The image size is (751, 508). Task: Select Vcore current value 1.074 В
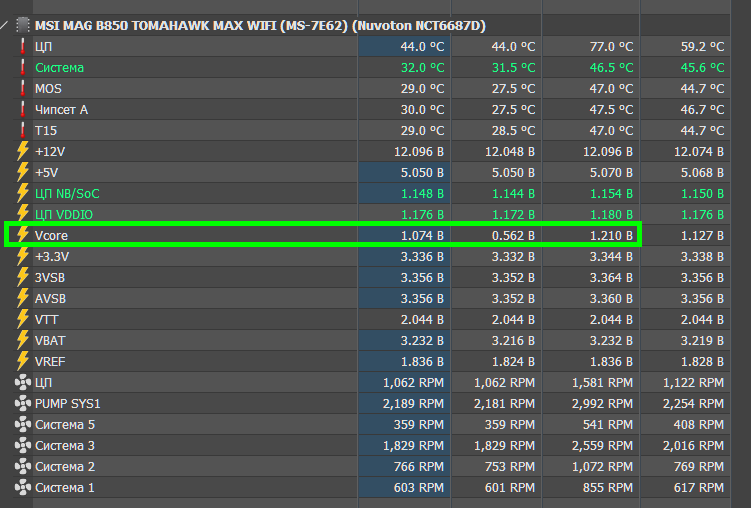[422, 236]
